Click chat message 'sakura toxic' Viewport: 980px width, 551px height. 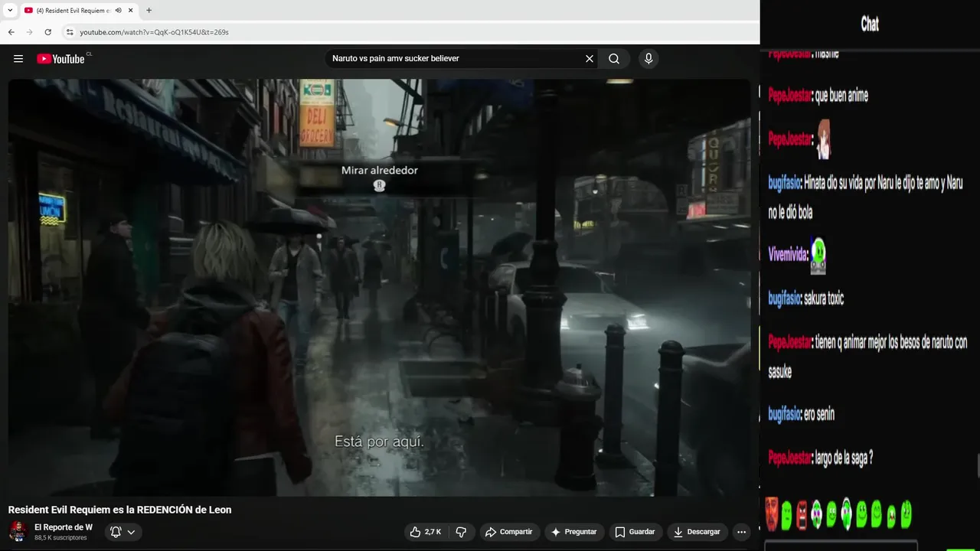click(824, 299)
